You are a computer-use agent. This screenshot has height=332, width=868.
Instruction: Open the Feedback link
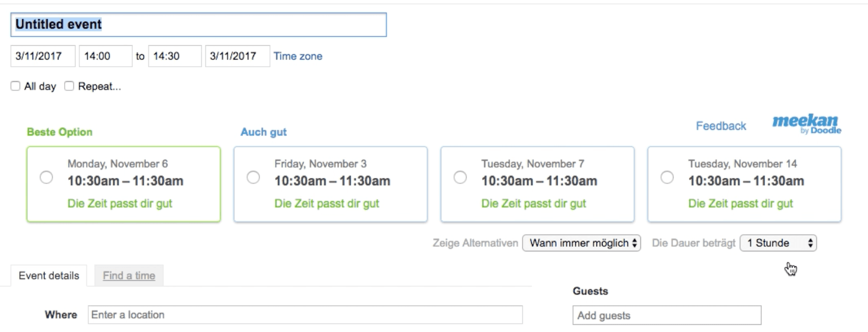721,126
